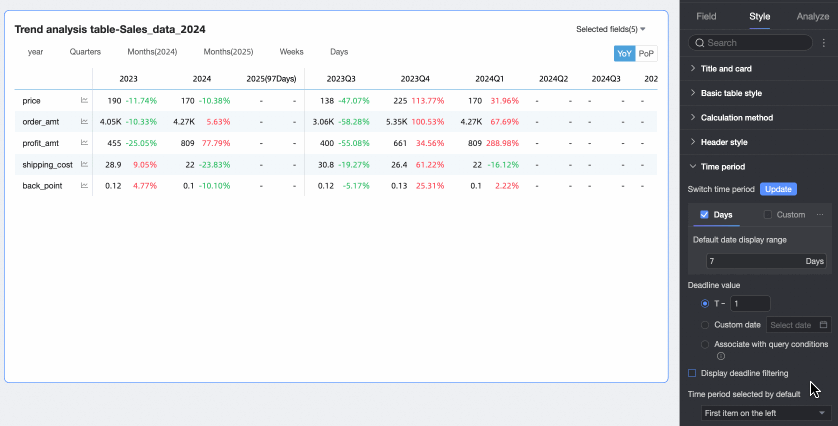Click trend chart icon for shipping_cost row
The height and width of the screenshot is (426, 838).
coord(85,164)
